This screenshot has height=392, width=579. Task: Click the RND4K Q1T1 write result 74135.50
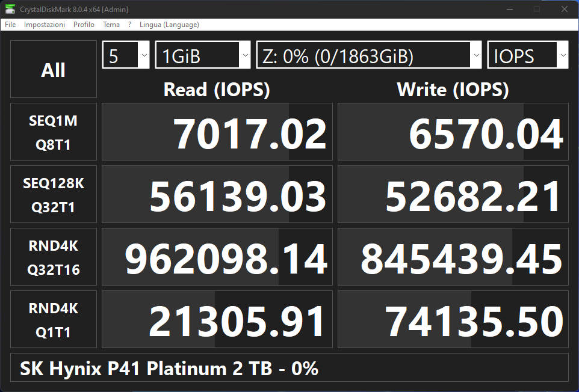pyautogui.click(x=453, y=319)
